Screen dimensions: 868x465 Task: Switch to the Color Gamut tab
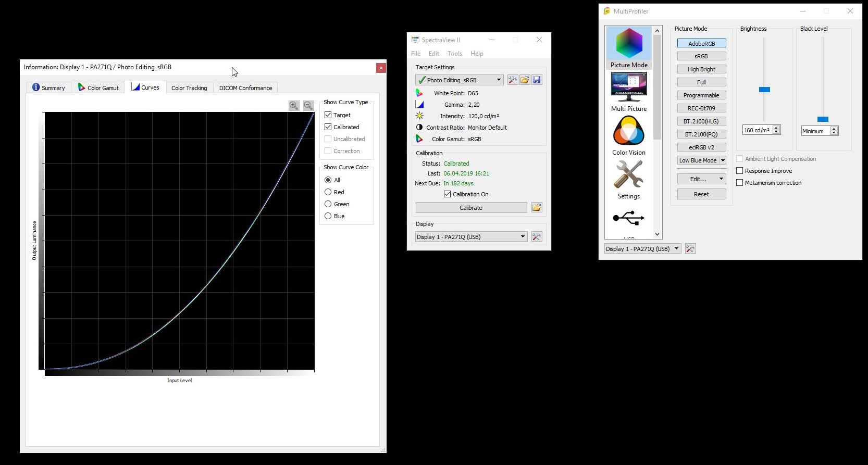point(98,87)
